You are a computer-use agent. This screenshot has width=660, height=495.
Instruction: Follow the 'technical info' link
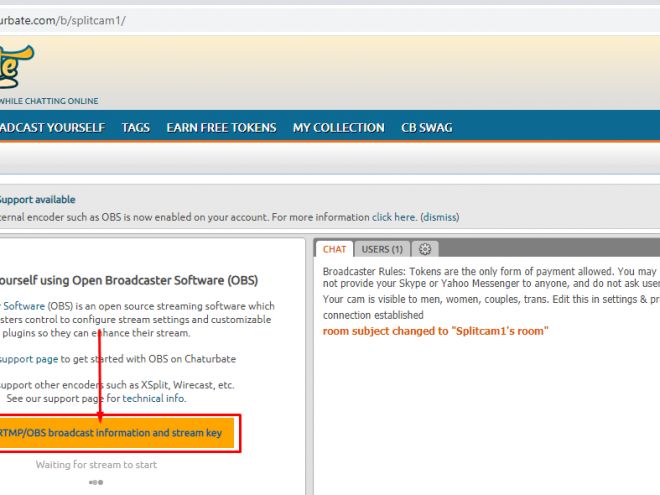154,398
